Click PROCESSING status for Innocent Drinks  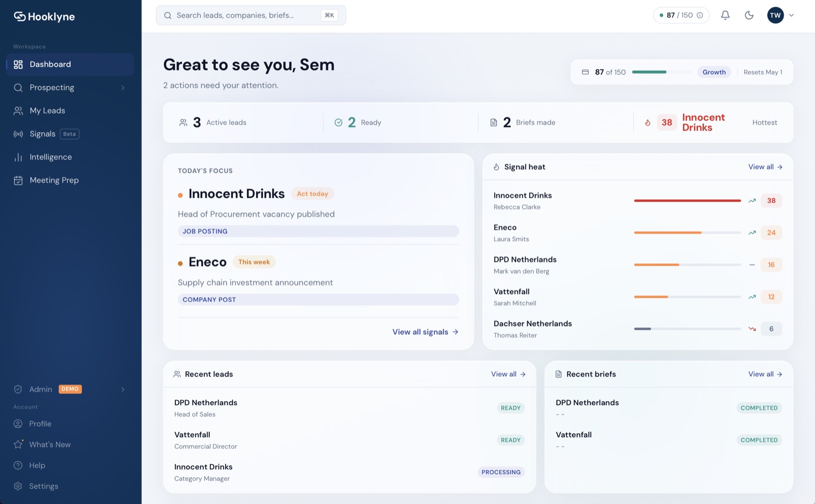(501, 472)
